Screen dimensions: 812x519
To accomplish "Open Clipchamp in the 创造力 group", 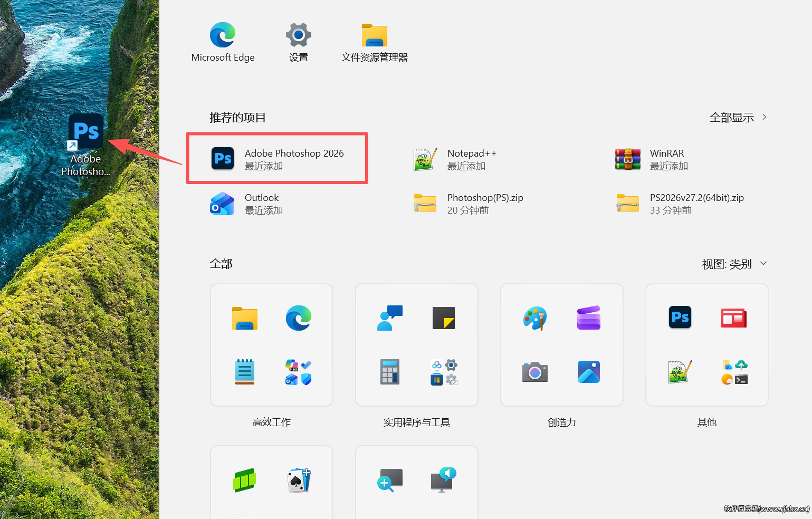I will [589, 318].
